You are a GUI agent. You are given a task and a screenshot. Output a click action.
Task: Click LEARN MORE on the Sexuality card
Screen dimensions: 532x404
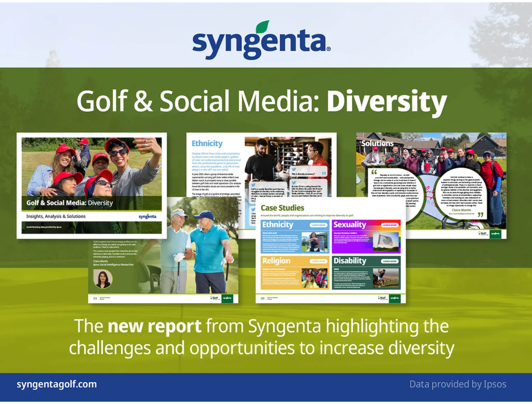(x=389, y=225)
